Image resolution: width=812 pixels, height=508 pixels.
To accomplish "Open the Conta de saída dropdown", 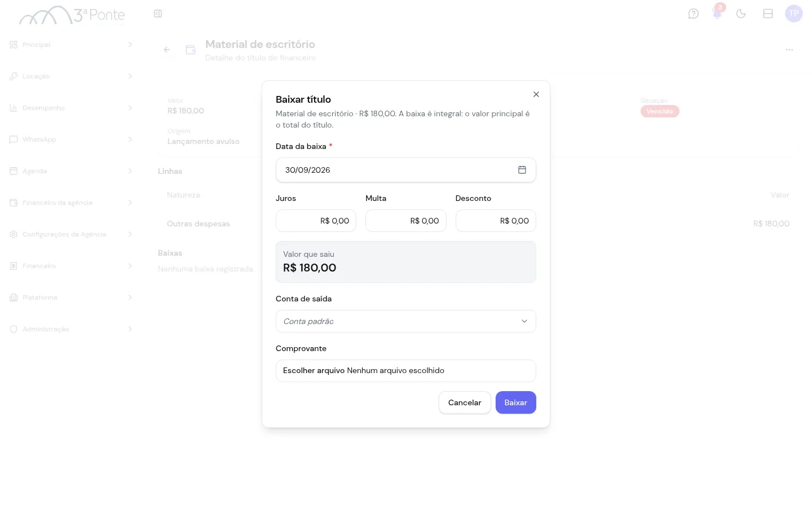I will (406, 321).
